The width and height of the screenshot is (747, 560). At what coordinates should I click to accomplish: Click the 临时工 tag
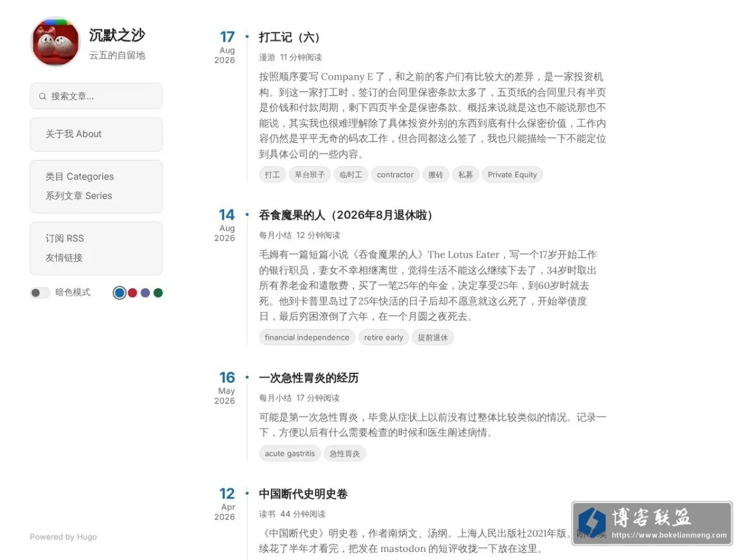pyautogui.click(x=351, y=175)
